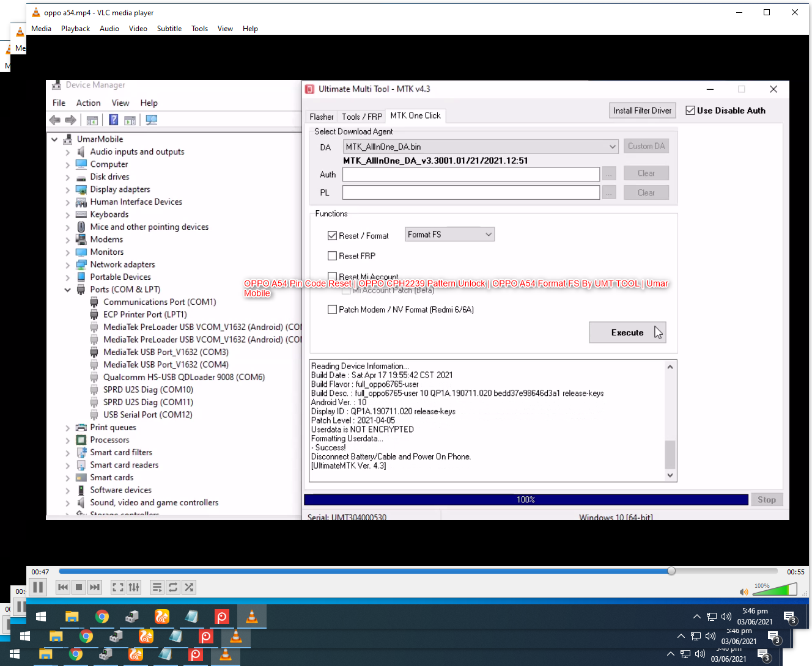
Task: Switch to Tools / FRP tab
Action: click(362, 117)
